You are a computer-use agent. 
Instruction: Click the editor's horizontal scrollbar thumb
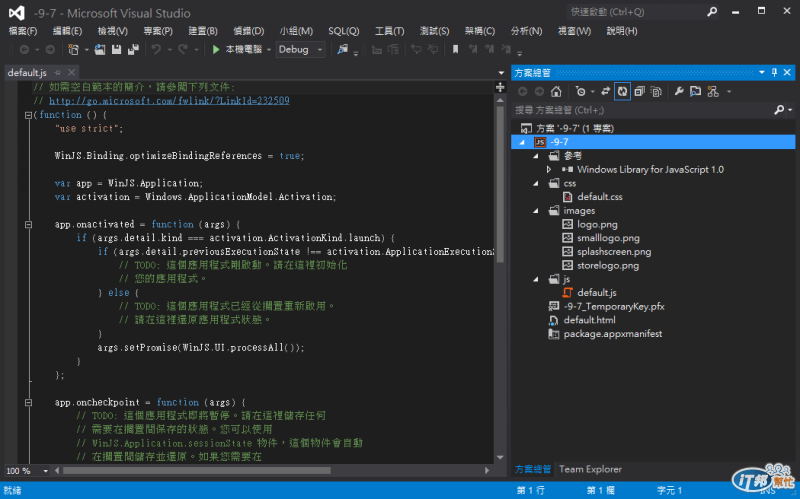pyautogui.click(x=196, y=470)
